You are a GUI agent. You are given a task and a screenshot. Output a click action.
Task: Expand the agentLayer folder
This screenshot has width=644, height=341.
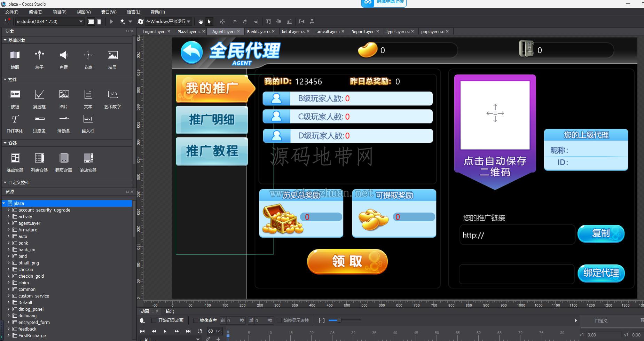pos(9,223)
